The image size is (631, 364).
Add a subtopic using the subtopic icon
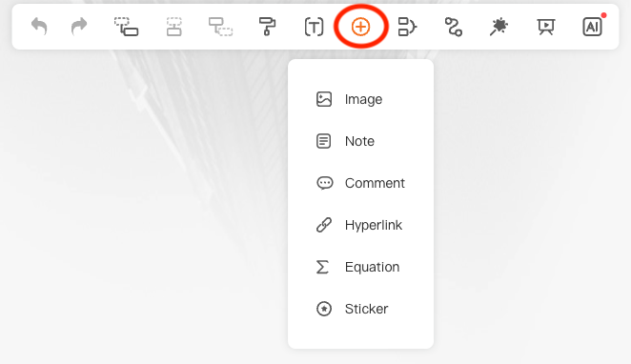(126, 27)
